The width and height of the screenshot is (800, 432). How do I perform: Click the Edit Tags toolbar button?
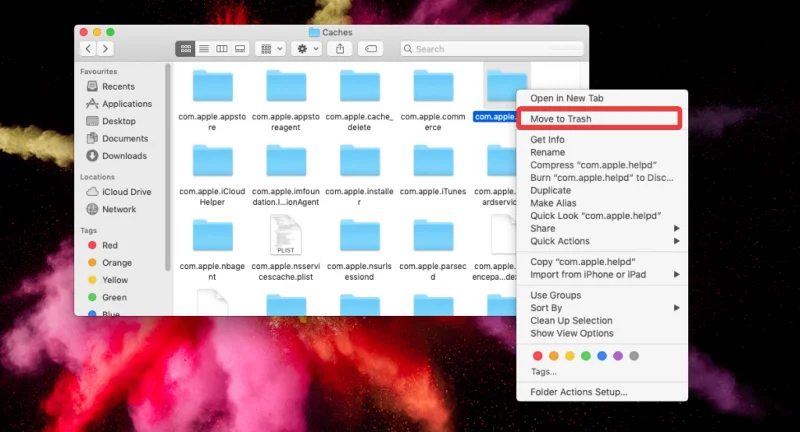(371, 48)
